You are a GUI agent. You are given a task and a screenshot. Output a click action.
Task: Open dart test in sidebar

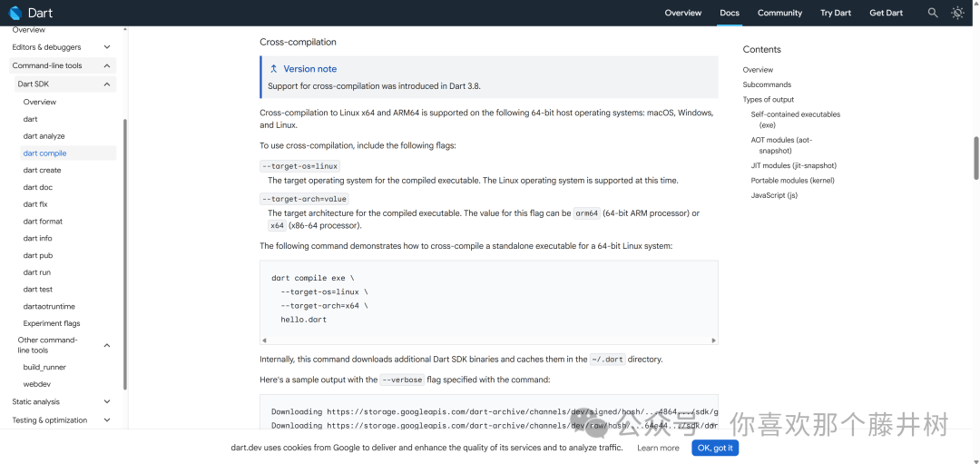pos(37,290)
